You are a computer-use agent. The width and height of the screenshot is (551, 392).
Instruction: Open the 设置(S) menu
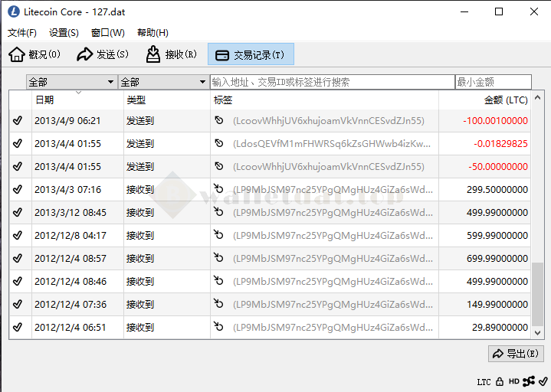click(x=64, y=33)
